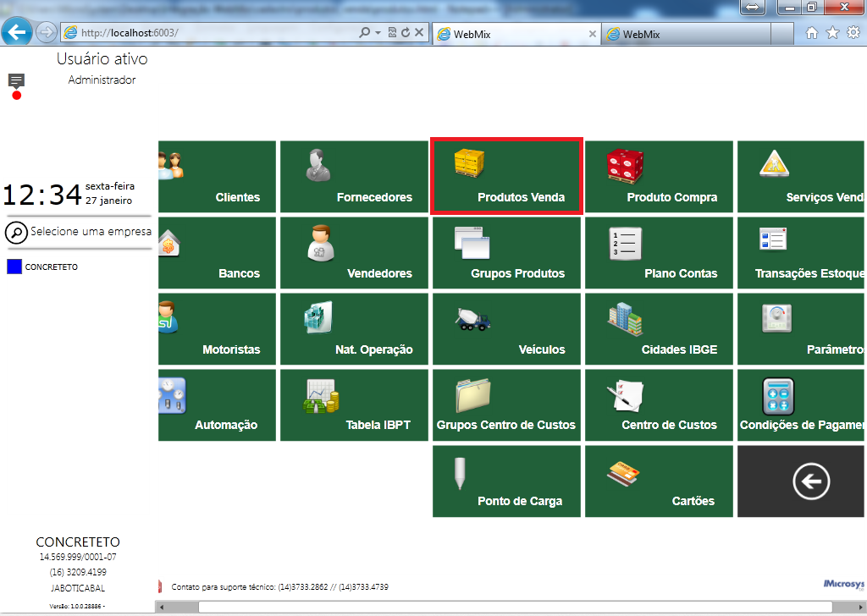Open the Grupos Centro de Custos tile
This screenshot has width=867, height=616.
(506, 405)
